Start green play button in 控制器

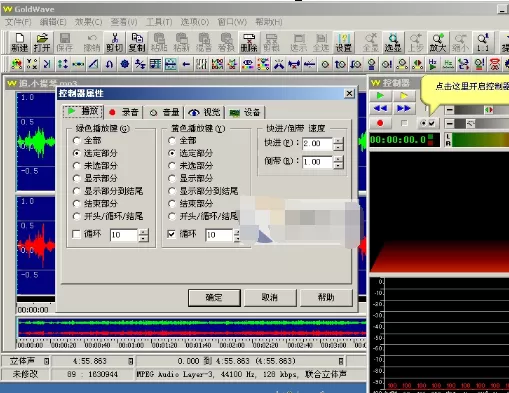point(380,96)
